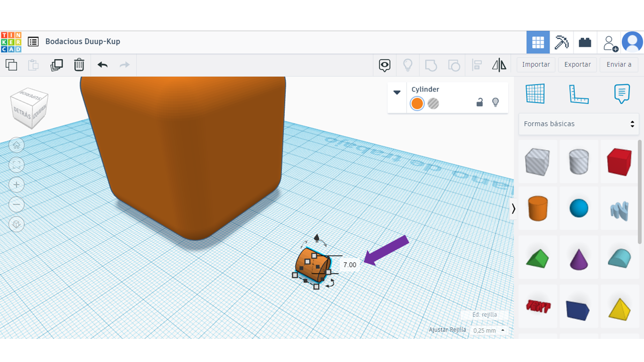Paste the copied shape
This screenshot has width=644, height=362.
pos(33,65)
